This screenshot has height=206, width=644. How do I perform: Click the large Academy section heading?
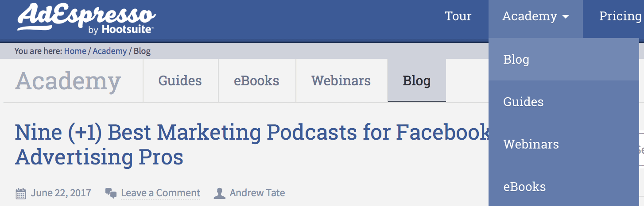point(68,81)
